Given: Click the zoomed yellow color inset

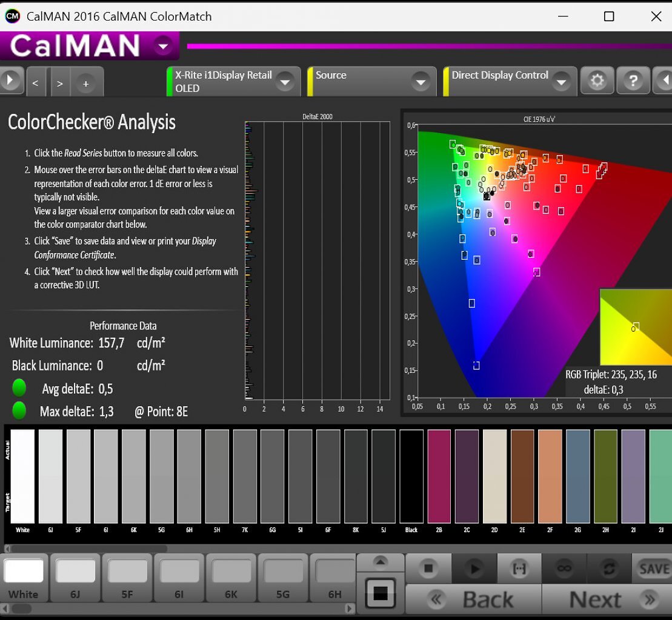Looking at the screenshot, I should (636, 327).
